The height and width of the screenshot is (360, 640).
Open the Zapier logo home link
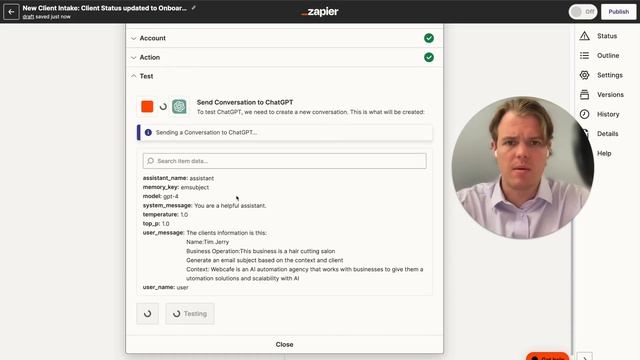[320, 12]
